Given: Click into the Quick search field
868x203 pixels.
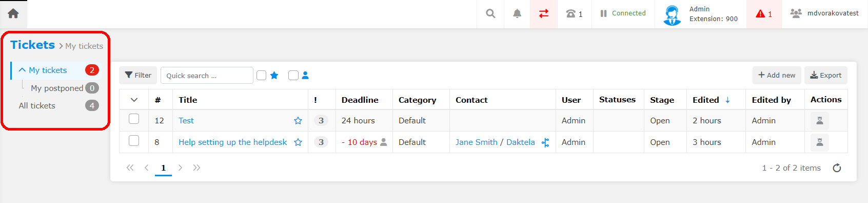Looking at the screenshot, I should coord(207,76).
